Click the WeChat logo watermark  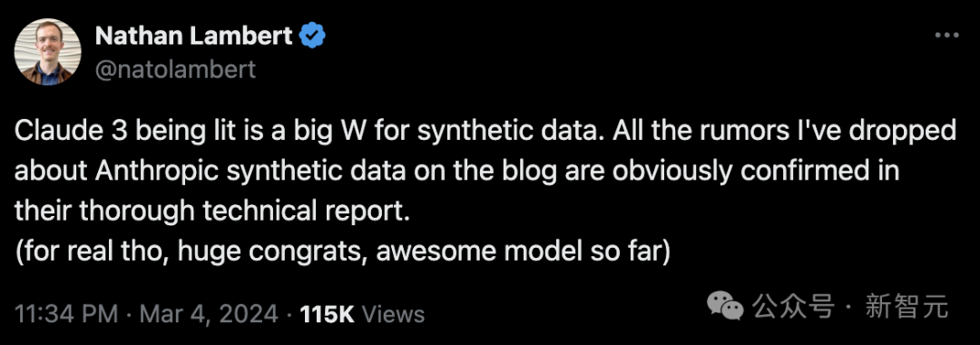click(725, 307)
